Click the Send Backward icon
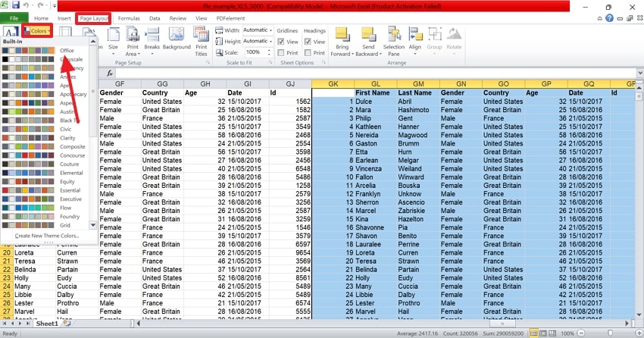Viewport: 644px width, 338px height. 368,35
